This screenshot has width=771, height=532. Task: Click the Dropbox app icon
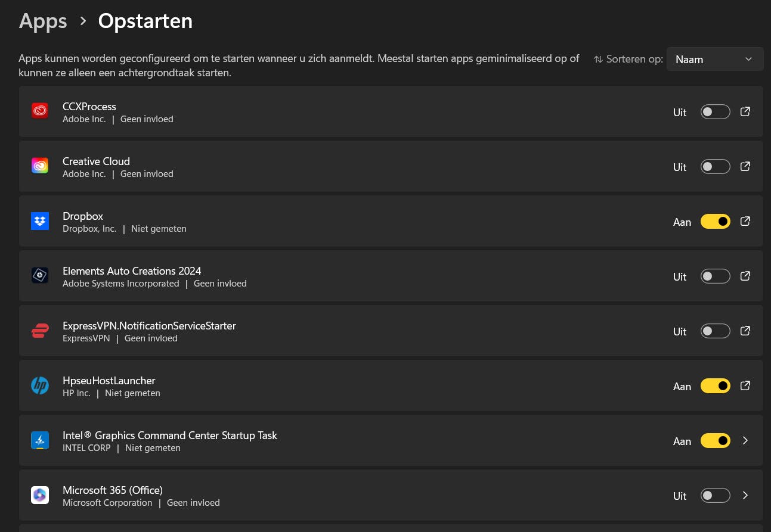(x=40, y=221)
